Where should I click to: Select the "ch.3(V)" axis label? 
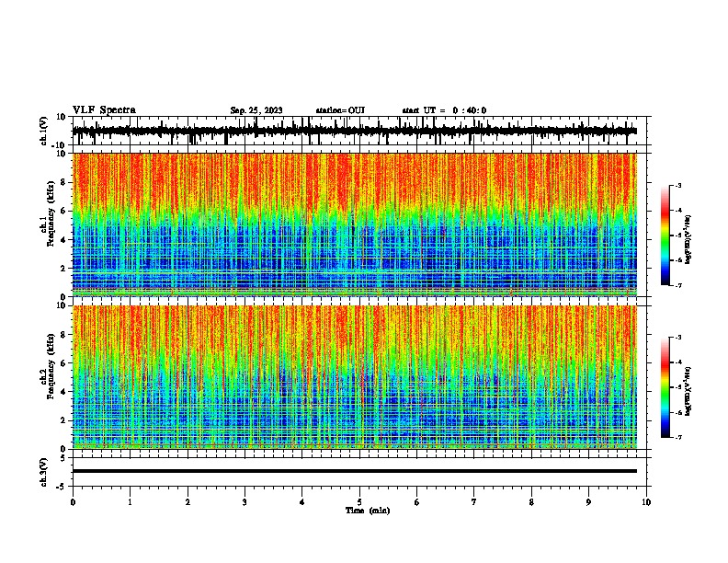(x=44, y=472)
